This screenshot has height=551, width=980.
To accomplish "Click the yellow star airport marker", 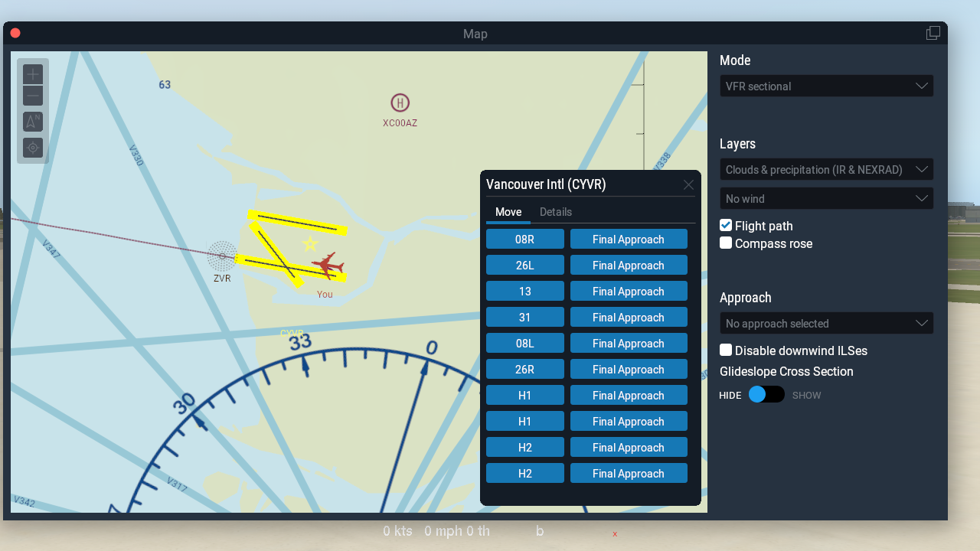I will tap(310, 244).
